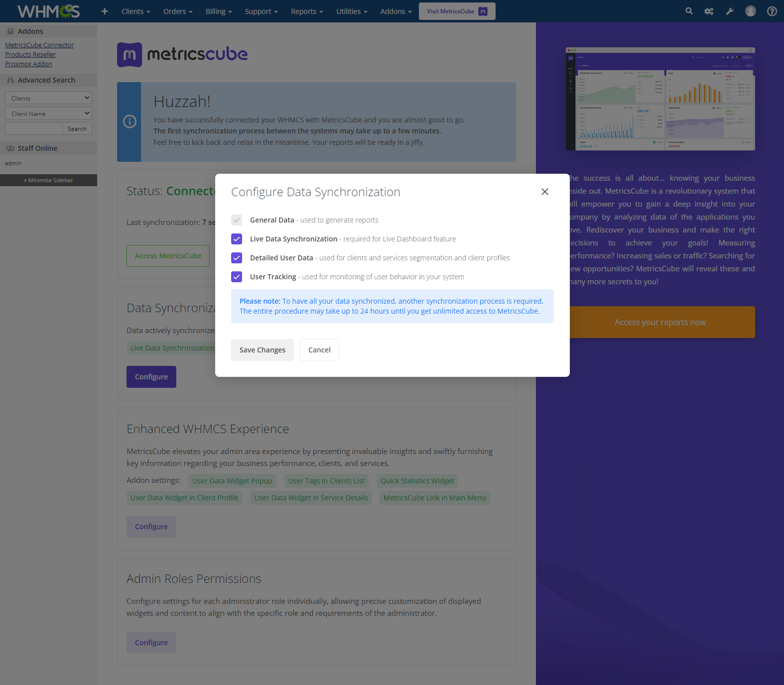The width and height of the screenshot is (784, 685).
Task: Open the Billing dropdown menu
Action: tap(219, 11)
